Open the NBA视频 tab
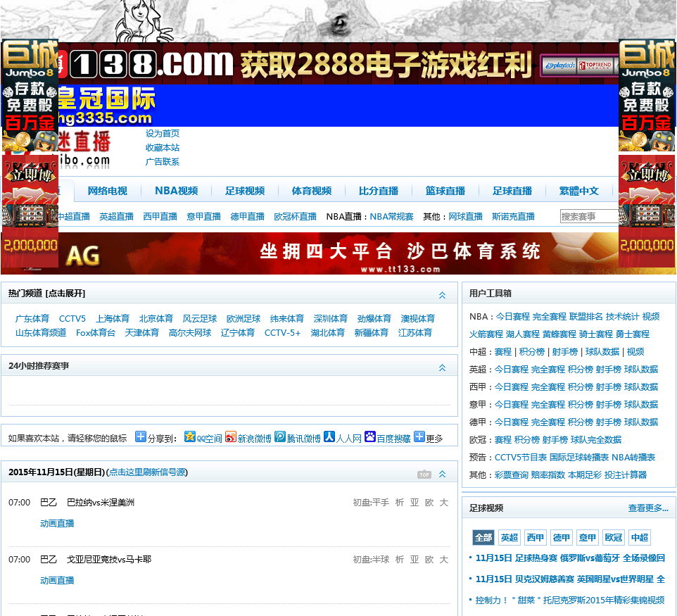 click(x=176, y=191)
